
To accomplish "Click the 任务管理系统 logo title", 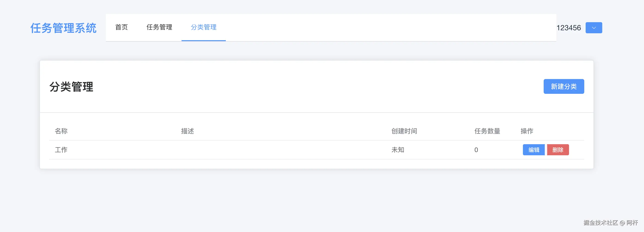I will click(x=63, y=28).
